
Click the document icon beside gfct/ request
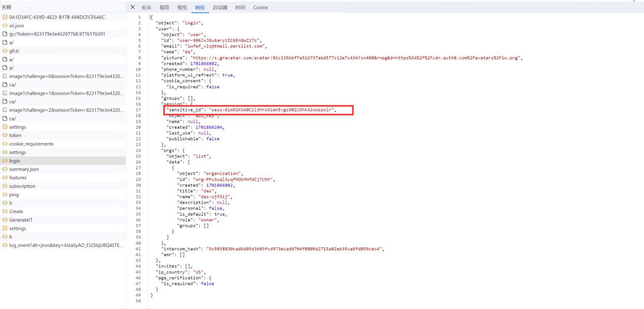[5, 51]
